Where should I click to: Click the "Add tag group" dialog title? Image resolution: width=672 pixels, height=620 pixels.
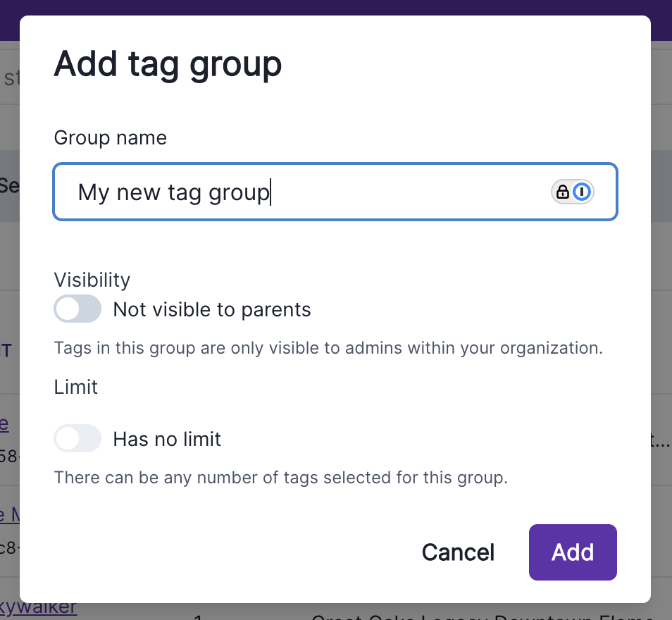click(x=168, y=64)
